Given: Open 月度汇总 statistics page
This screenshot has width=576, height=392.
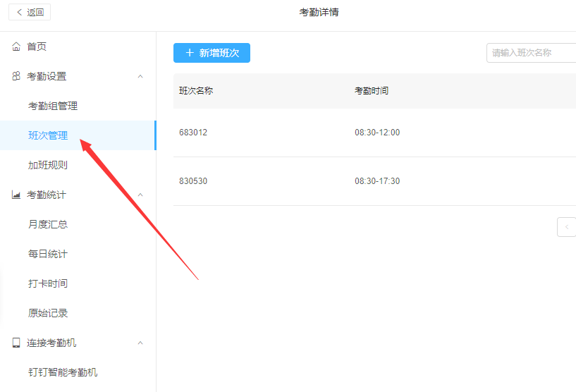Looking at the screenshot, I should coord(48,224).
